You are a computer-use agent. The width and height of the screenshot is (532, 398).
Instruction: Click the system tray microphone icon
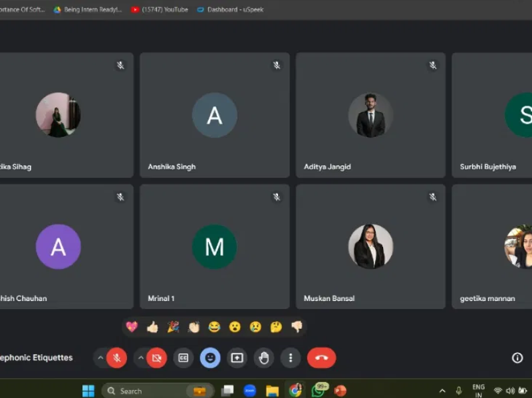459,391
